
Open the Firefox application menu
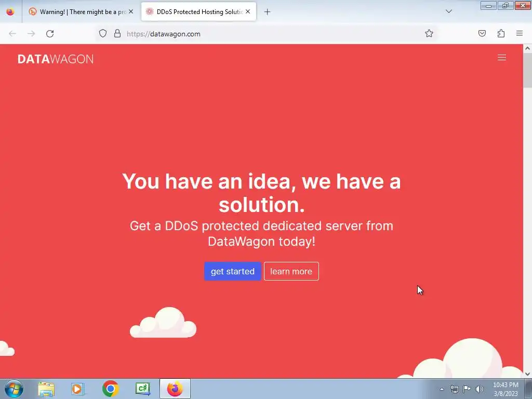coord(520,34)
